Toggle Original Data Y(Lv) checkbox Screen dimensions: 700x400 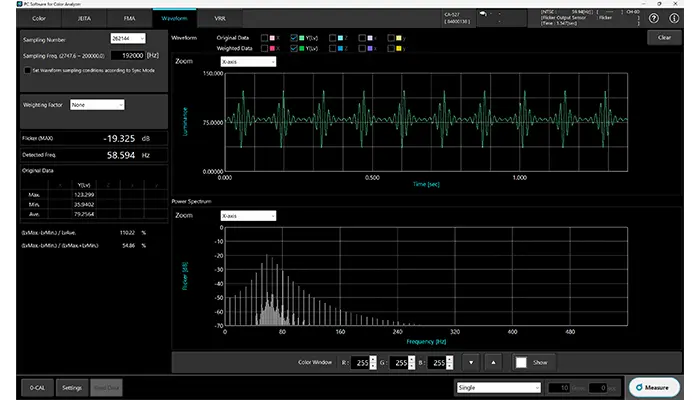tap(294, 37)
